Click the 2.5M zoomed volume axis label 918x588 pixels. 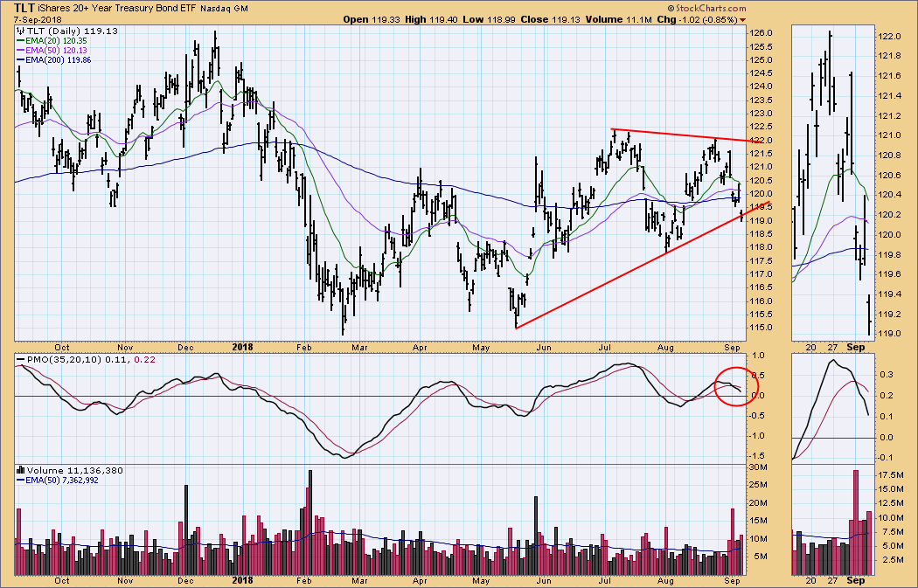[893, 560]
